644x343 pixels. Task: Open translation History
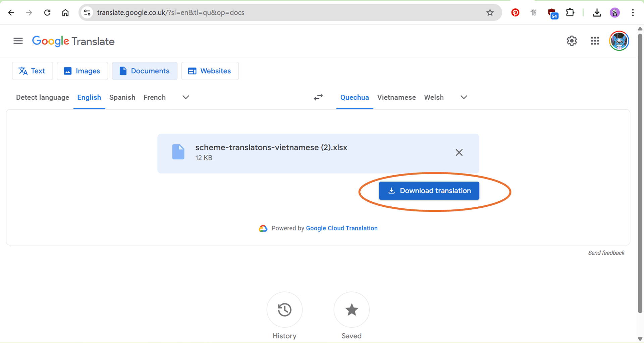click(x=284, y=309)
